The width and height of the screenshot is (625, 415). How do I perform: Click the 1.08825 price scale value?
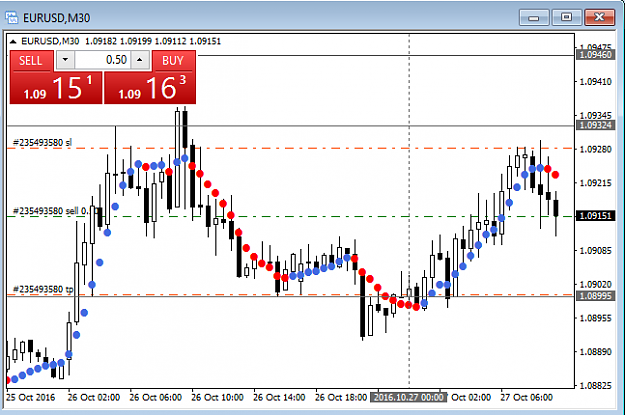click(x=596, y=386)
